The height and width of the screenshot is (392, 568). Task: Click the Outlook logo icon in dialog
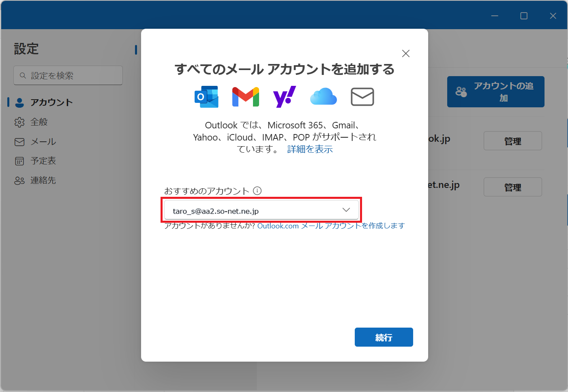tap(207, 97)
